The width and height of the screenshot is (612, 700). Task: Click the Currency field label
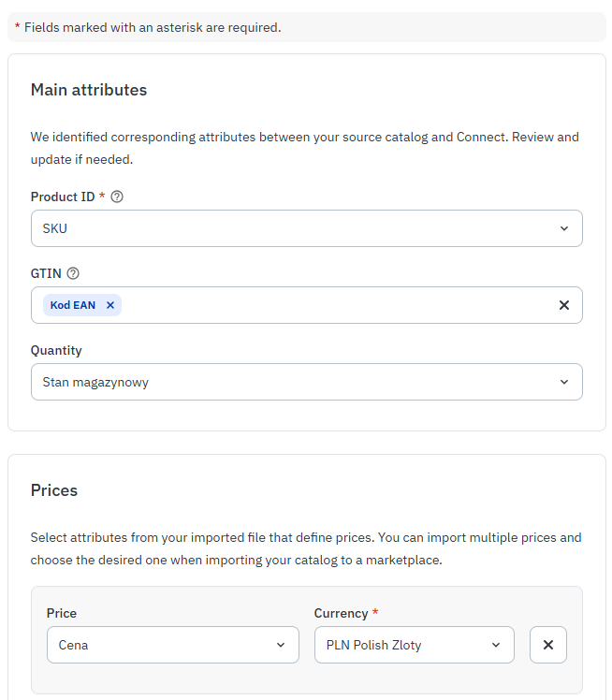(x=341, y=614)
